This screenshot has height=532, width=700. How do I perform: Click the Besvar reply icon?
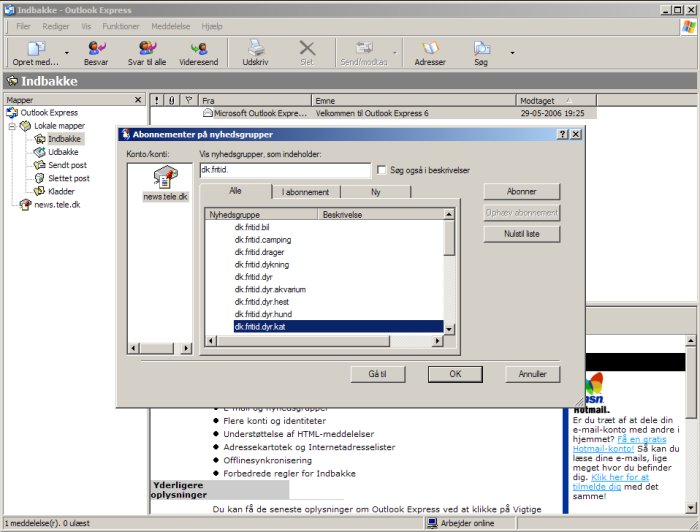click(x=96, y=49)
